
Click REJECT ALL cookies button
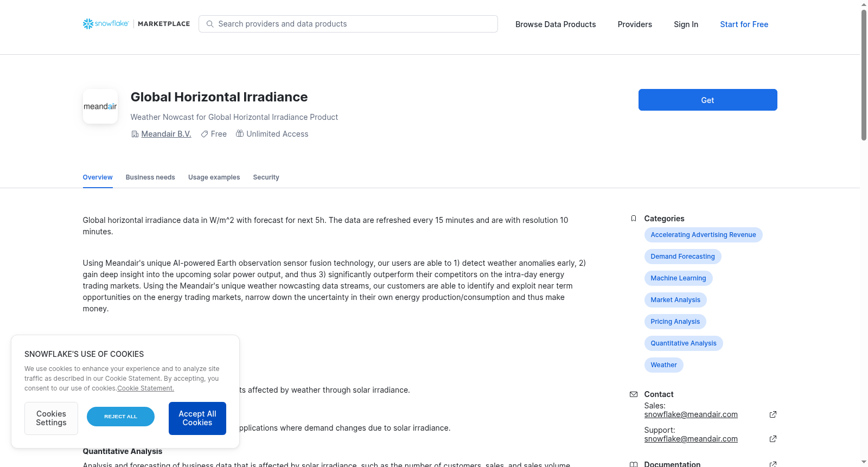(120, 417)
